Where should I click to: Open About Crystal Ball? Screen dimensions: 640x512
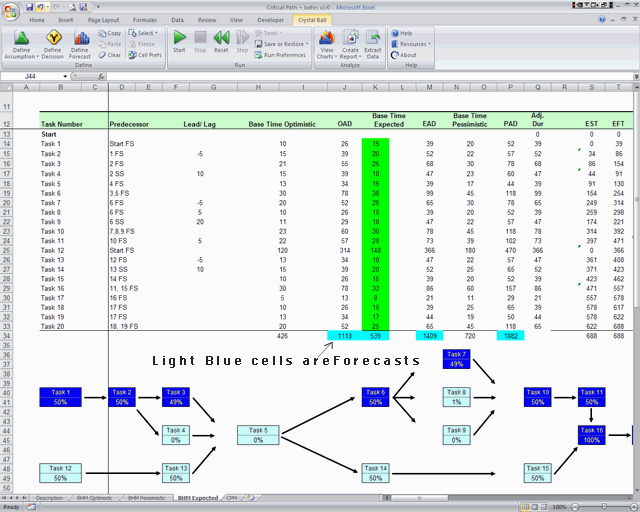point(404,55)
